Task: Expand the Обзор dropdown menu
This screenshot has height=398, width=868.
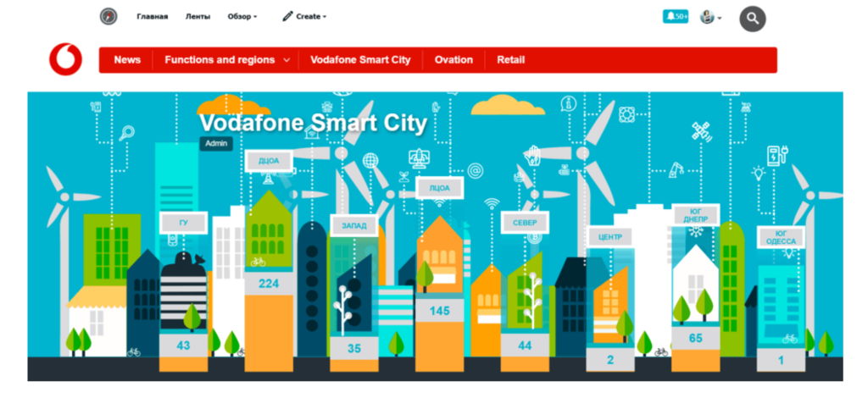Action: 242,16
